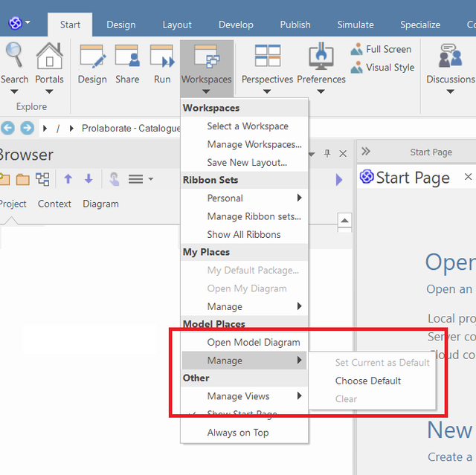Move item up with the blue up arrow
The height and width of the screenshot is (475, 476).
click(x=68, y=178)
